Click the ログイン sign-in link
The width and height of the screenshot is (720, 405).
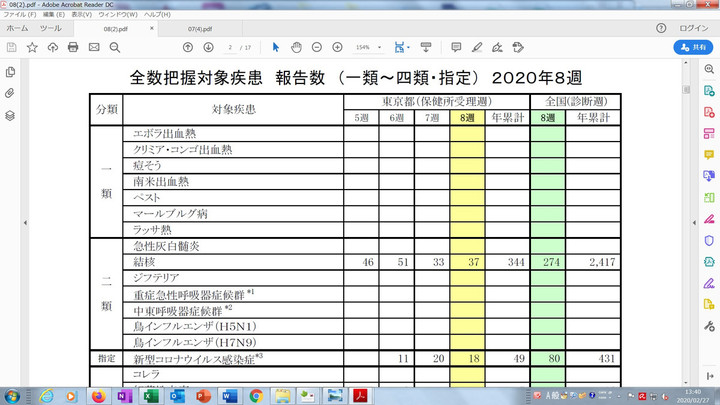coord(693,29)
